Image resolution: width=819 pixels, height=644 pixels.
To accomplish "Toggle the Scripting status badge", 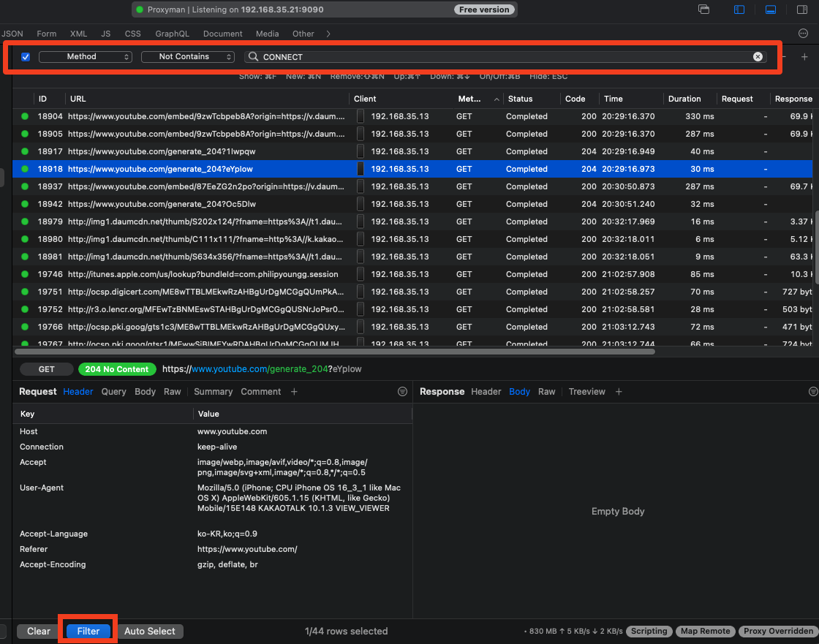I will pyautogui.click(x=649, y=631).
